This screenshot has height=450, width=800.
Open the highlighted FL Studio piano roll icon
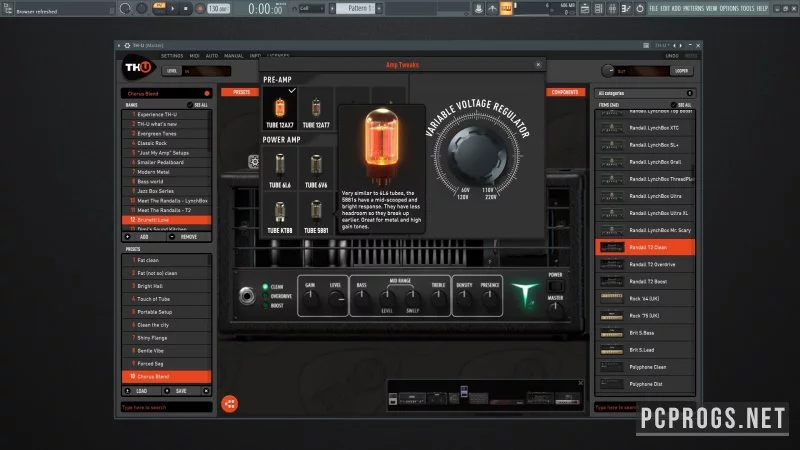tap(506, 8)
